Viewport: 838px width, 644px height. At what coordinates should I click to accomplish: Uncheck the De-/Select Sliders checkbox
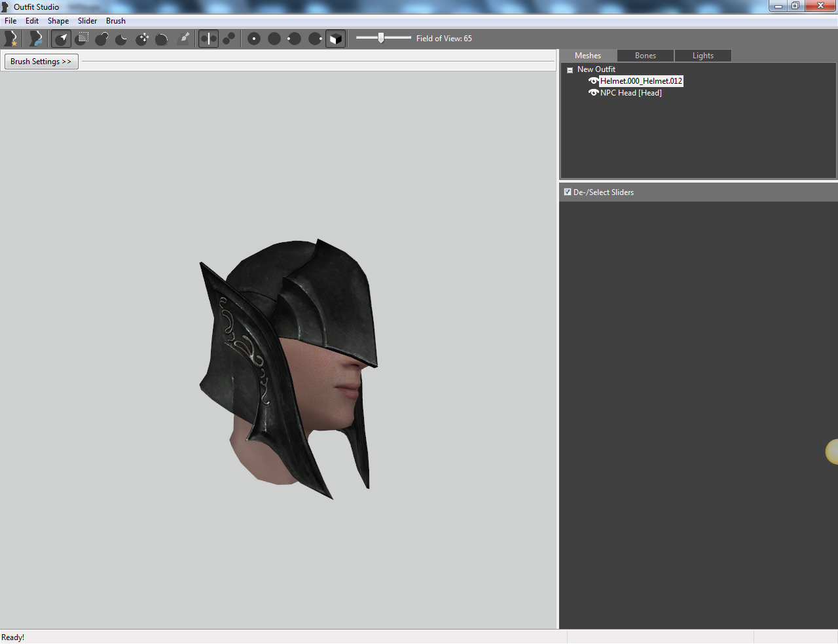[x=568, y=192]
